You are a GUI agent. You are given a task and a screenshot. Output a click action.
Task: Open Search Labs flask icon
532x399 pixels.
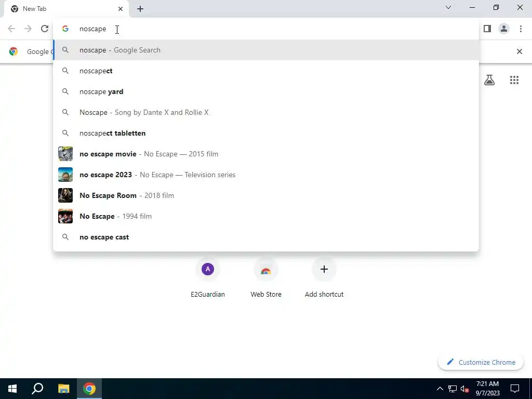tap(489, 80)
